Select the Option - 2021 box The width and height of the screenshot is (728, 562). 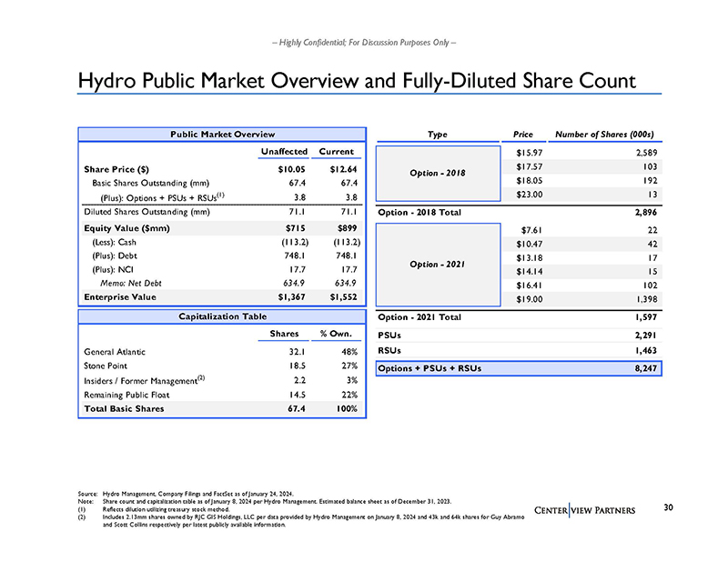(434, 265)
